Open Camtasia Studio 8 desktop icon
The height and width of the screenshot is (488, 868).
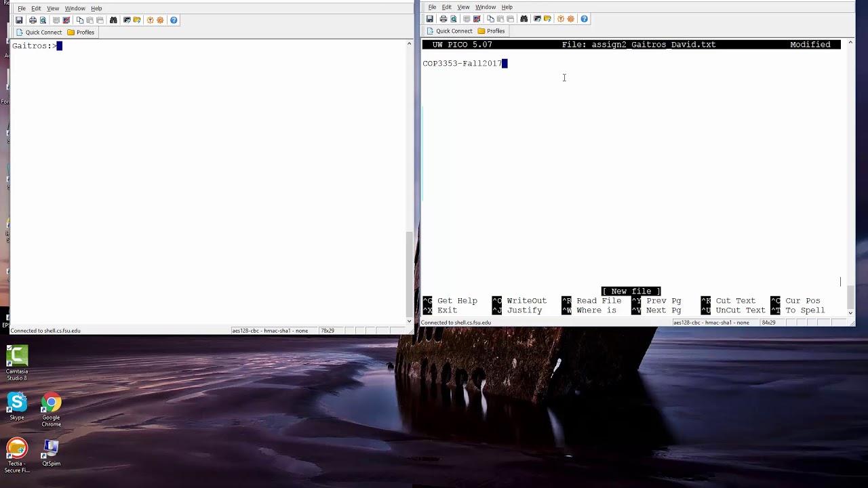point(17,363)
